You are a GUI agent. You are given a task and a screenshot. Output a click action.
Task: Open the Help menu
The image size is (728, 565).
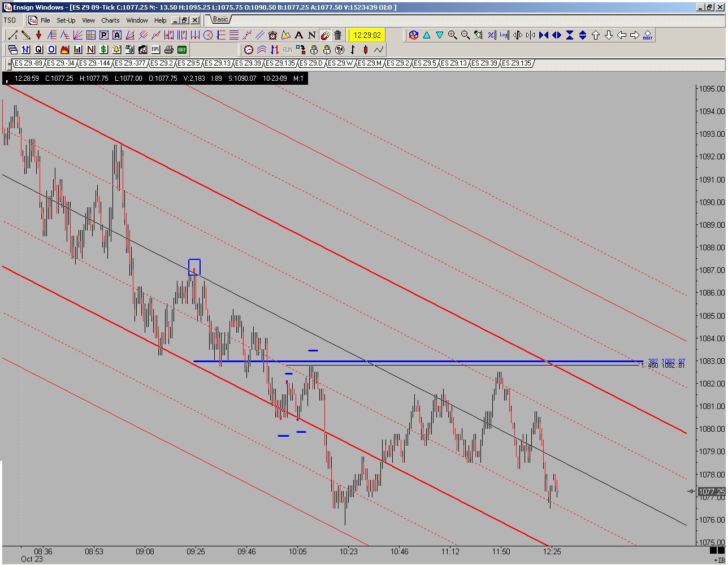tap(161, 20)
